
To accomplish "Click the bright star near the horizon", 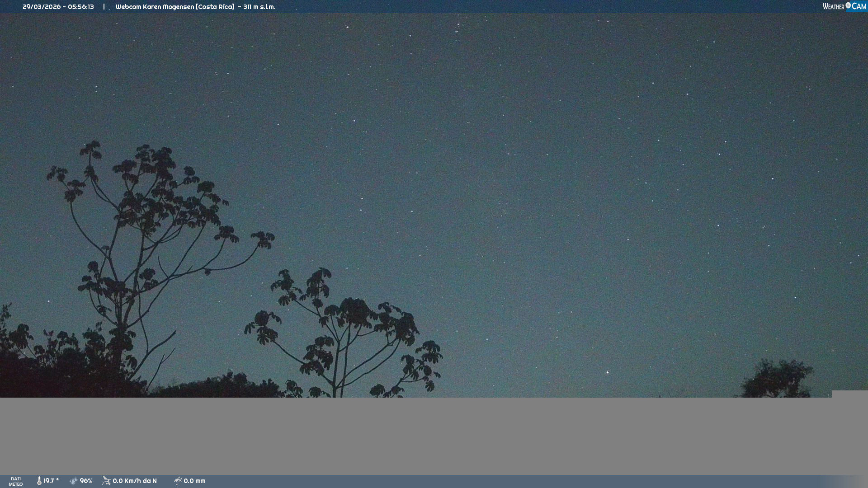I will pyautogui.click(x=608, y=373).
